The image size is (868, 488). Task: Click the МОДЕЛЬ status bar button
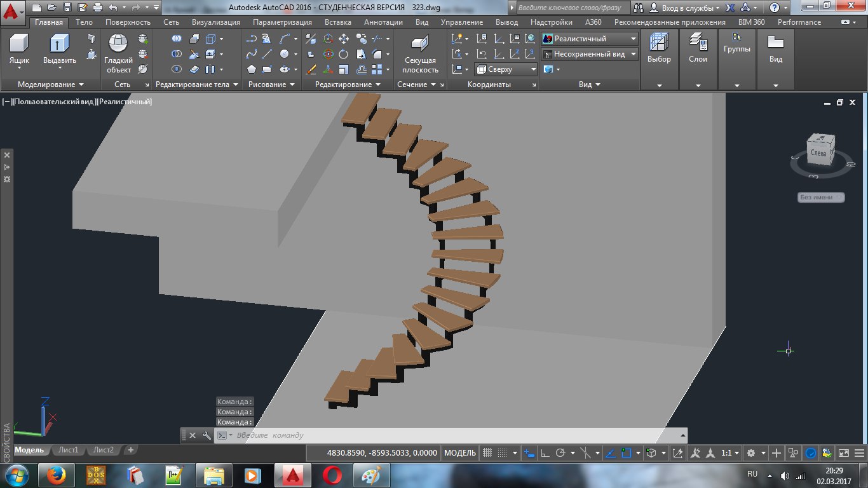[x=460, y=453]
